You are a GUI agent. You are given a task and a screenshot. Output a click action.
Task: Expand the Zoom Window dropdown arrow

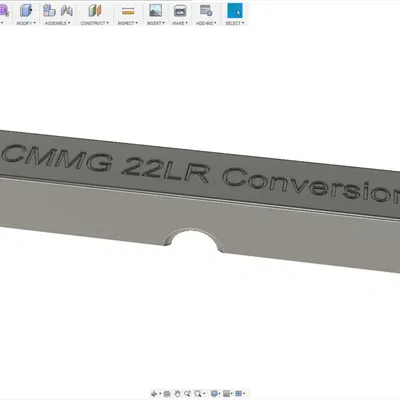click(x=204, y=394)
